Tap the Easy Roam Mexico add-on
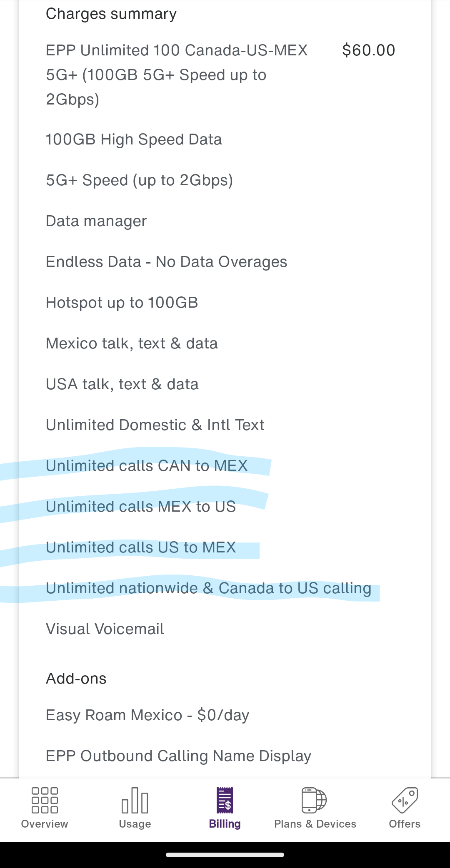The height and width of the screenshot is (868, 450). point(147,714)
